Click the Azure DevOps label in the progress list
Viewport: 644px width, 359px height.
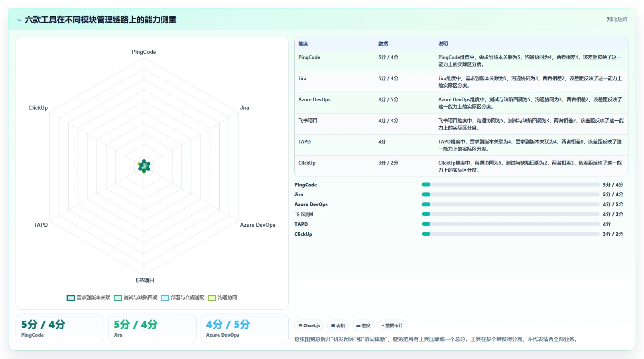311,204
